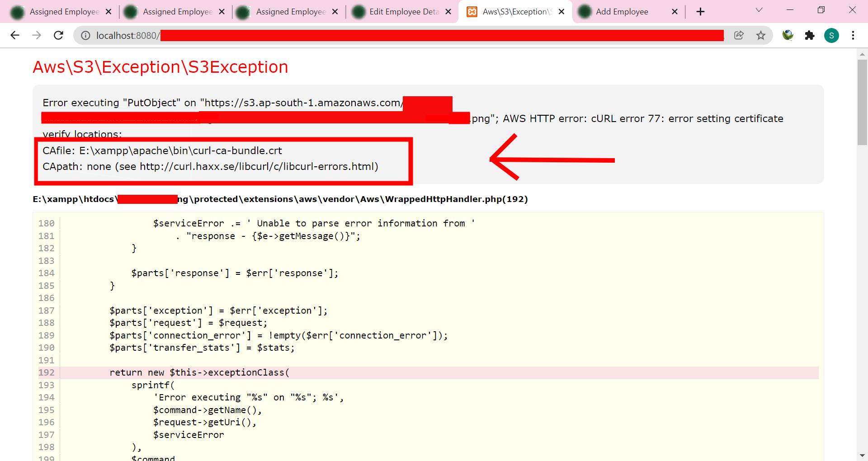View site information icon in address bar
The height and width of the screenshot is (461, 868).
(x=85, y=35)
